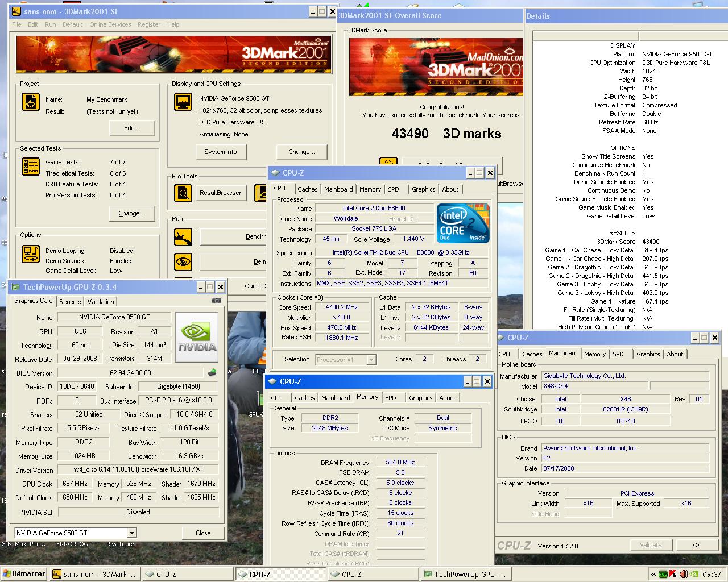Open the Processor #1 selection dropdown
Image resolution: width=728 pixels, height=582 pixels.
(x=371, y=359)
